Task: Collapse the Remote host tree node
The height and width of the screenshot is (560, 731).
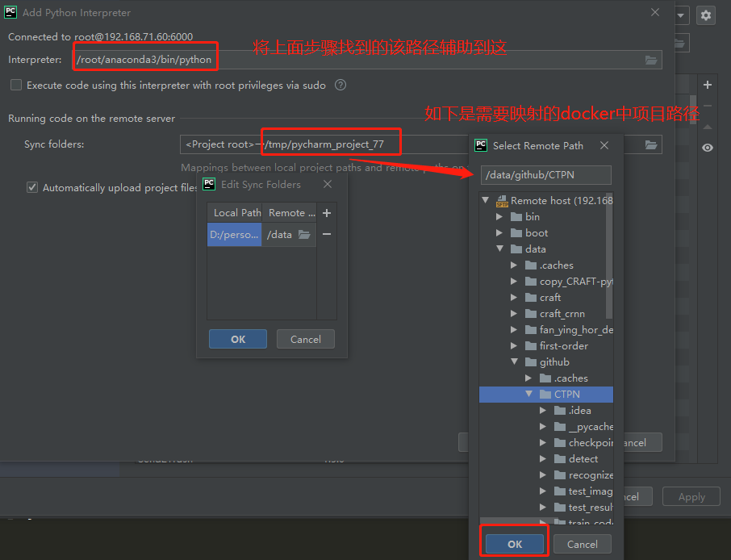Action: pos(485,200)
